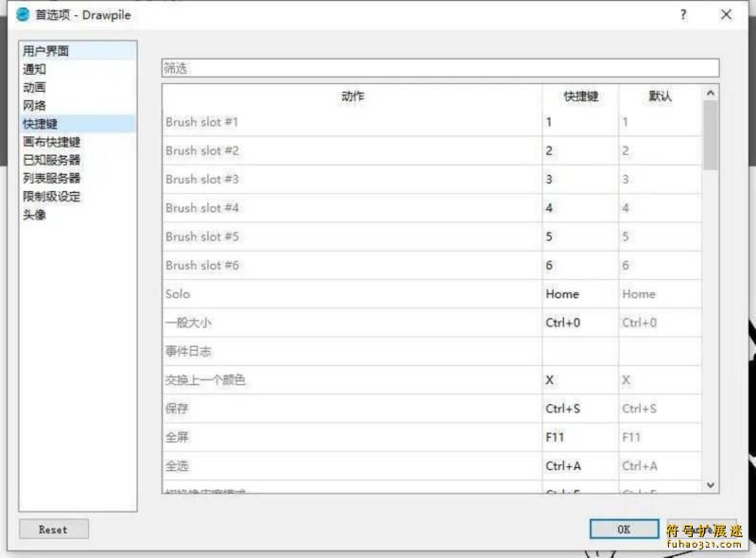The image size is (756, 558).
Task: Edit shortcut cell for Brush slot #5
Action: [580, 236]
